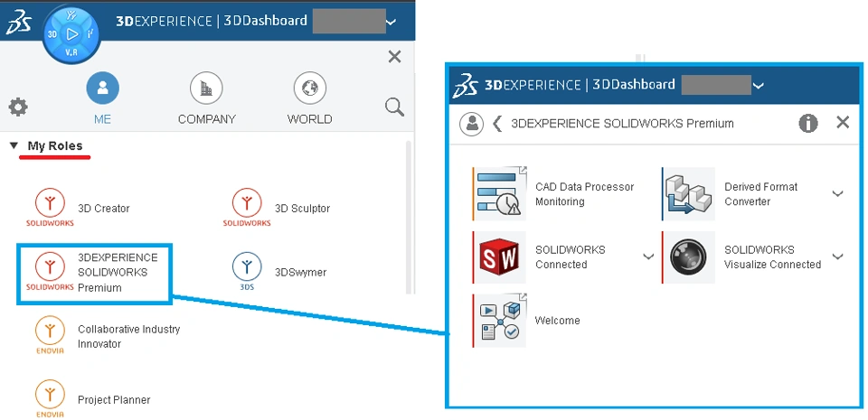Click the left panel vertical scrollbar
868x420 pixels.
coord(409,218)
